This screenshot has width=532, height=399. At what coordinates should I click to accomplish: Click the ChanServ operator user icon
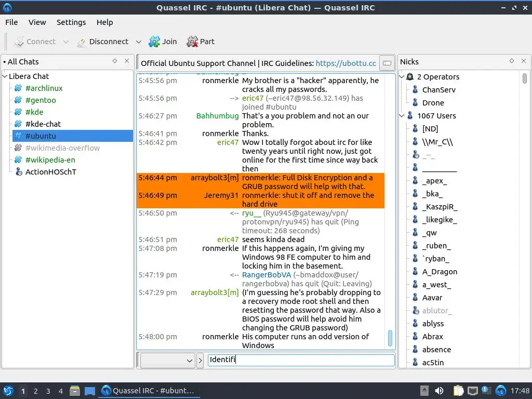click(x=415, y=89)
